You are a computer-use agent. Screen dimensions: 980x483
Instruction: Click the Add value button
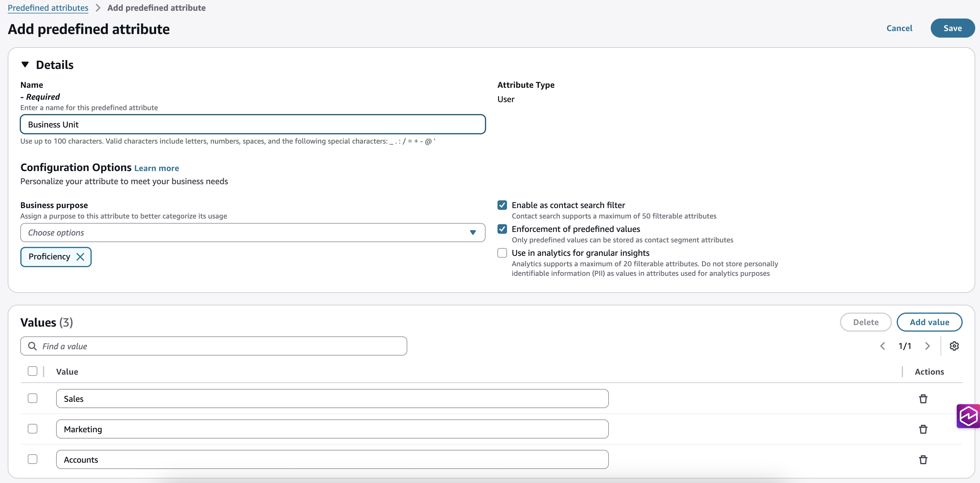point(929,322)
